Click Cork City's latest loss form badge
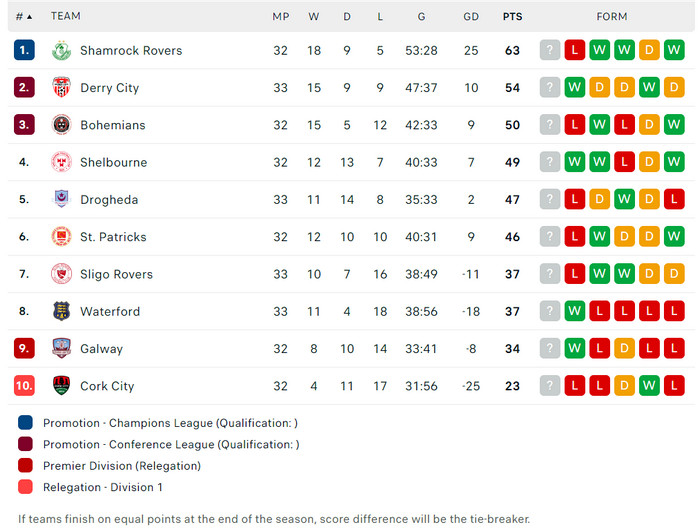This screenshot has height=532, width=700. pos(575,386)
